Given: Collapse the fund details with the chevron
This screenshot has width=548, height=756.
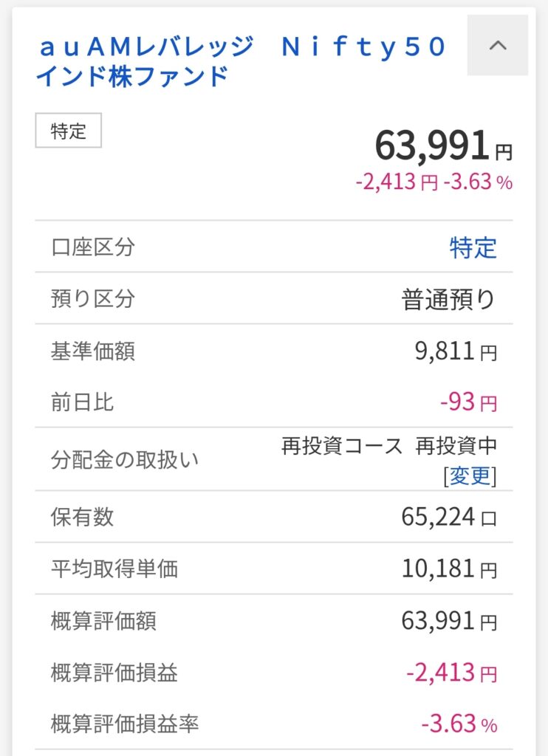Looking at the screenshot, I should (x=498, y=45).
